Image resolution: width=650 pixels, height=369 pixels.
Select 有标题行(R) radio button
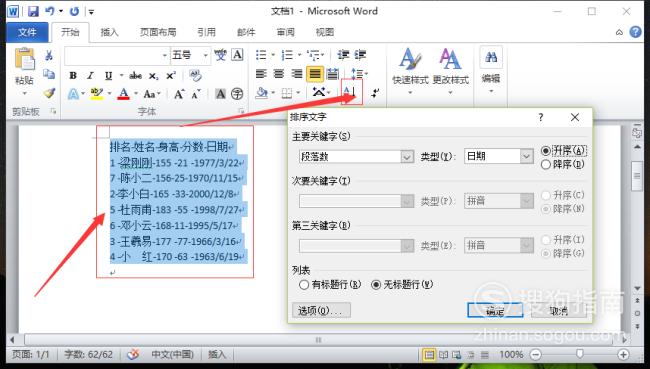point(304,284)
